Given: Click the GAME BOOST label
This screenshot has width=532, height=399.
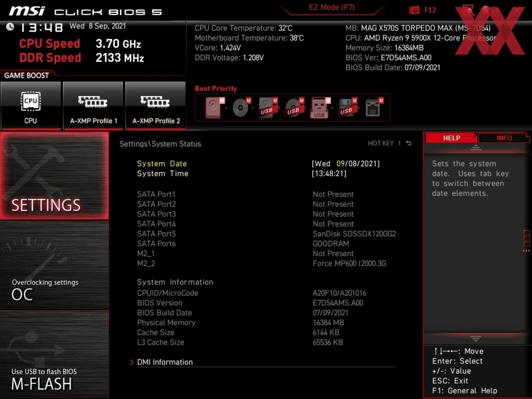Looking at the screenshot, I should pos(27,75).
